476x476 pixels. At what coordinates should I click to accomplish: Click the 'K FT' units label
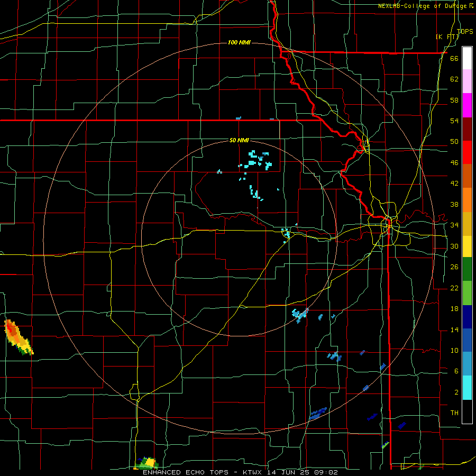tap(447, 37)
